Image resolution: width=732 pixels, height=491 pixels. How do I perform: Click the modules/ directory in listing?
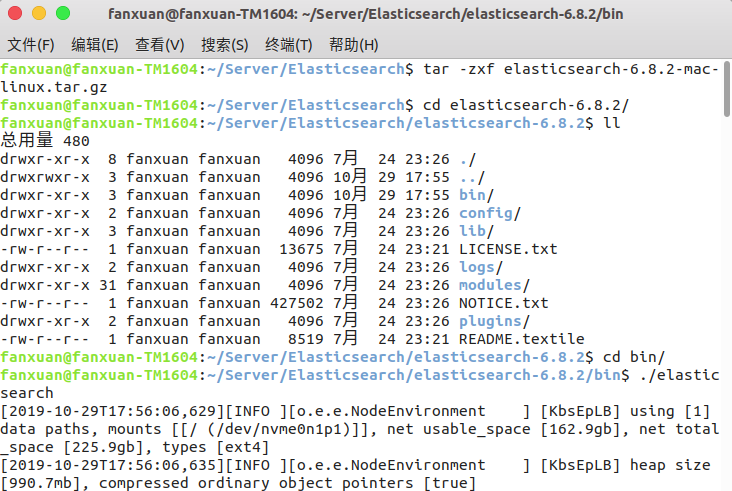click(x=494, y=285)
